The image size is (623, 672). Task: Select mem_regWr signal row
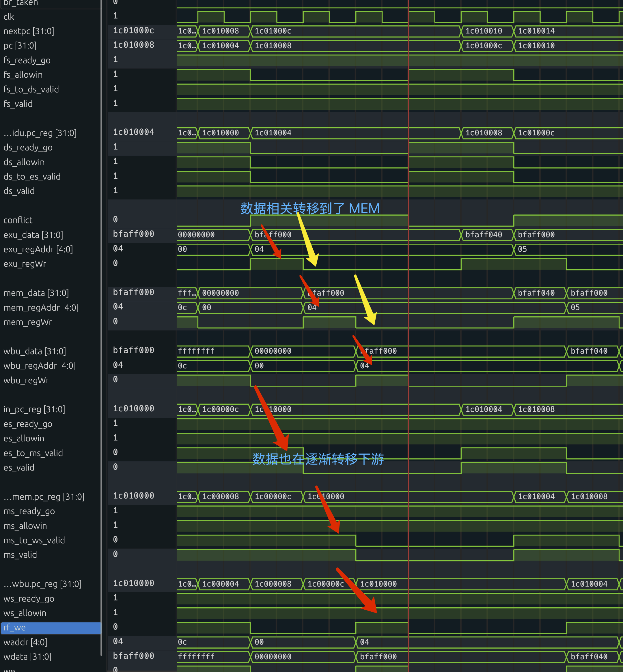28,322
